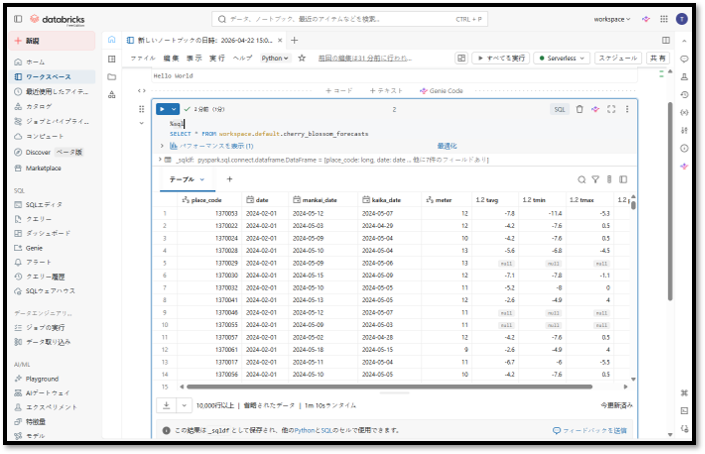The width and height of the screenshot is (705, 454).
Task: Select the テーブル results tab
Action: coord(187,179)
